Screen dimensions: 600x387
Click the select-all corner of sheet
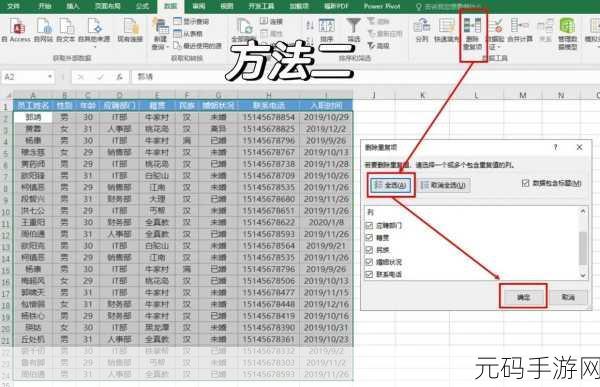(x=6, y=95)
